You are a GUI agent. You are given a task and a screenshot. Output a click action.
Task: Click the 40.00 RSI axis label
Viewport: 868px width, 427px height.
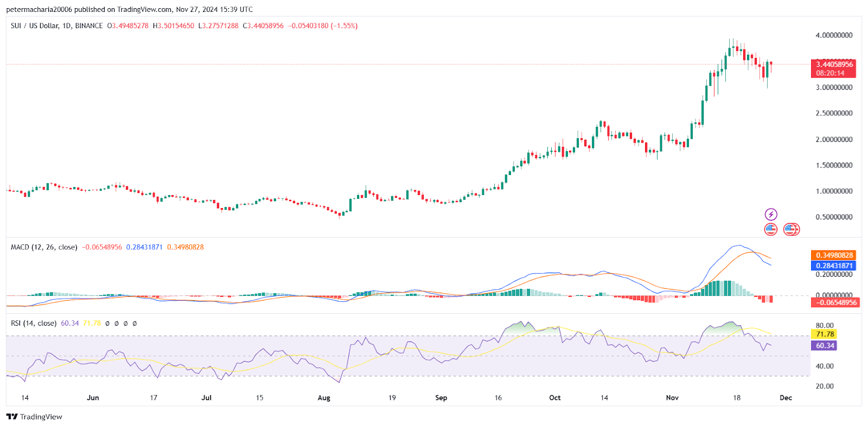coord(825,366)
